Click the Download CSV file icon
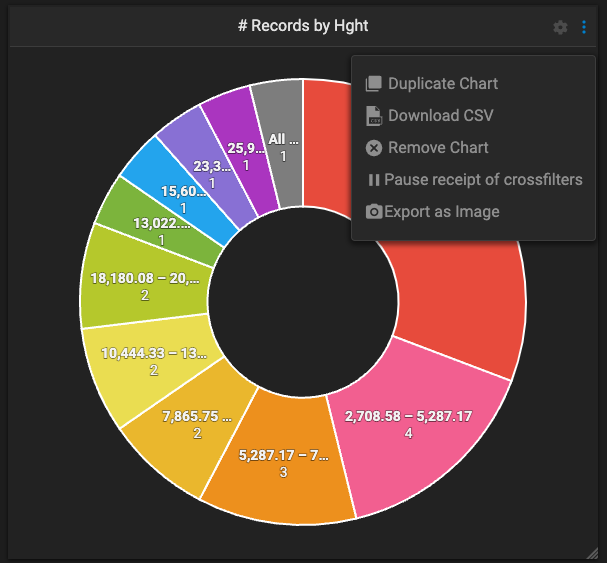Viewport: 607px width, 563px height. click(374, 116)
